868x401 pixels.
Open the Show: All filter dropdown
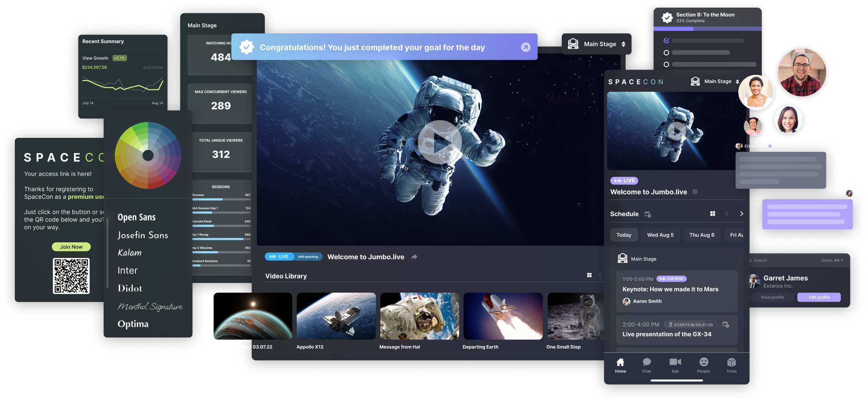point(832,260)
